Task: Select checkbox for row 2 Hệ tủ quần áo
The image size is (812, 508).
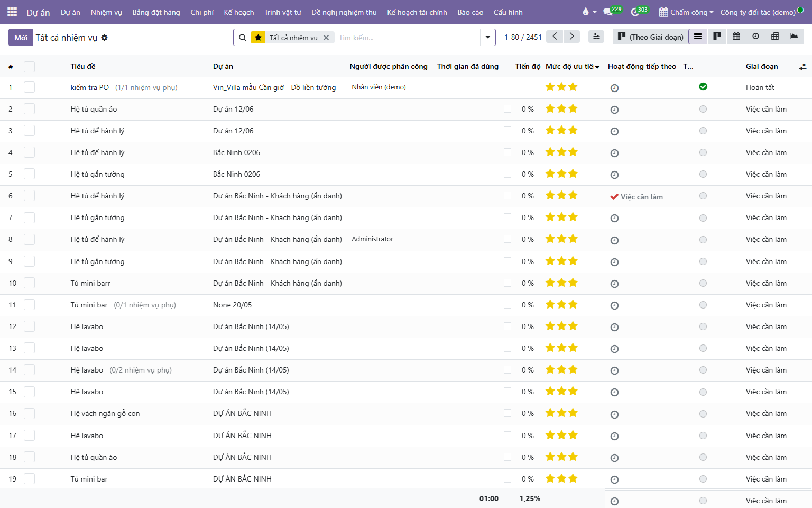Action: pos(30,109)
